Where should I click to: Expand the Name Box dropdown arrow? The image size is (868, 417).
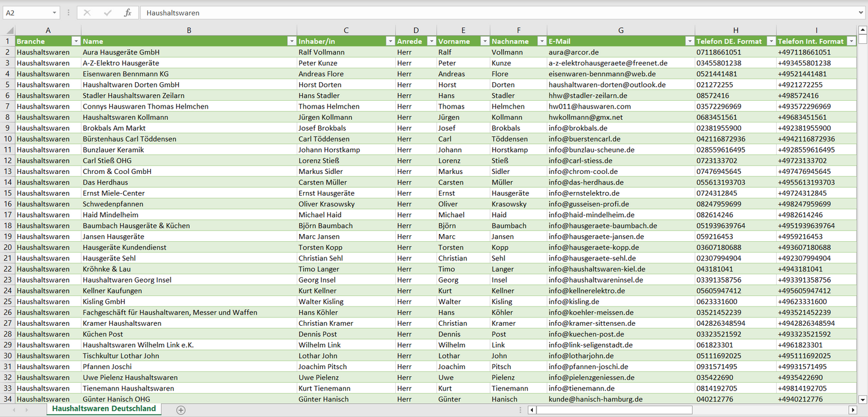54,13
